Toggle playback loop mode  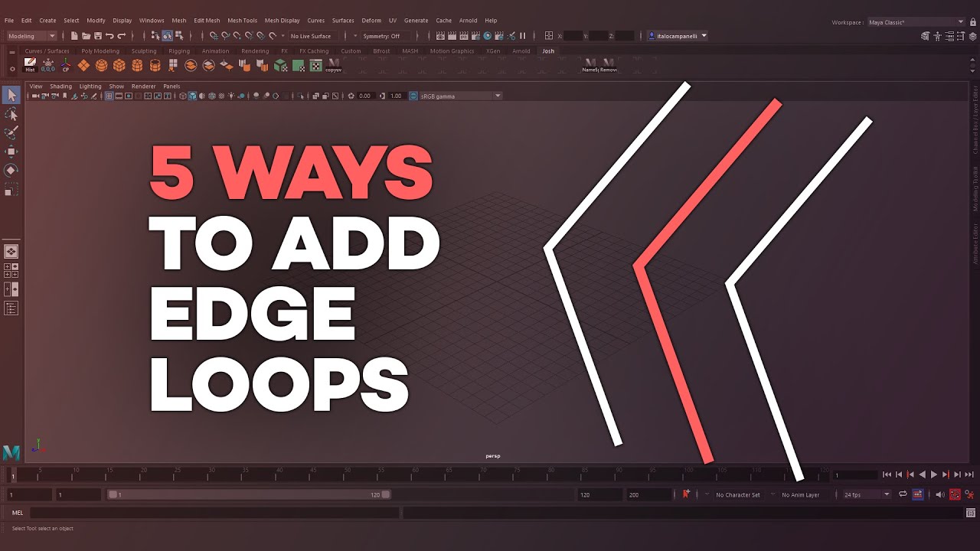903,494
